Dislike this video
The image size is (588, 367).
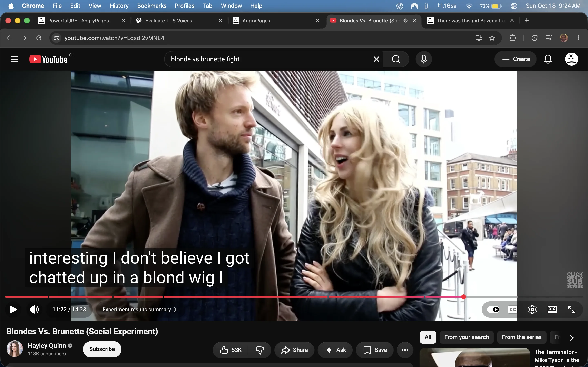(x=259, y=350)
